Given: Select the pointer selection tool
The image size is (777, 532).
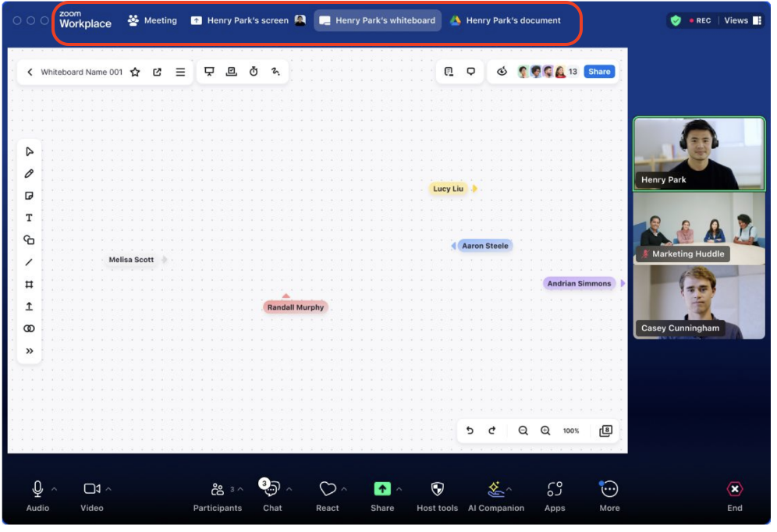Looking at the screenshot, I should (x=29, y=151).
